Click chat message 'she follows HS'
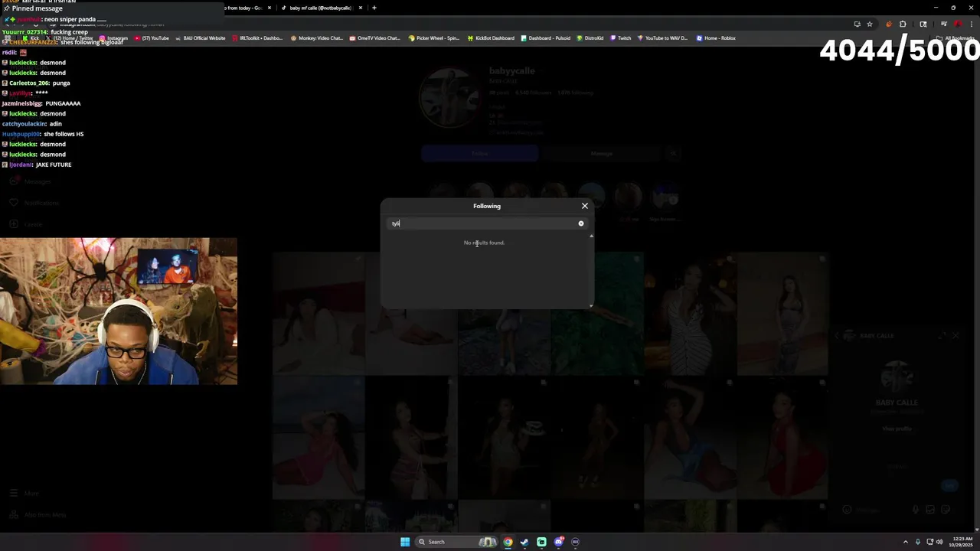 [64, 134]
